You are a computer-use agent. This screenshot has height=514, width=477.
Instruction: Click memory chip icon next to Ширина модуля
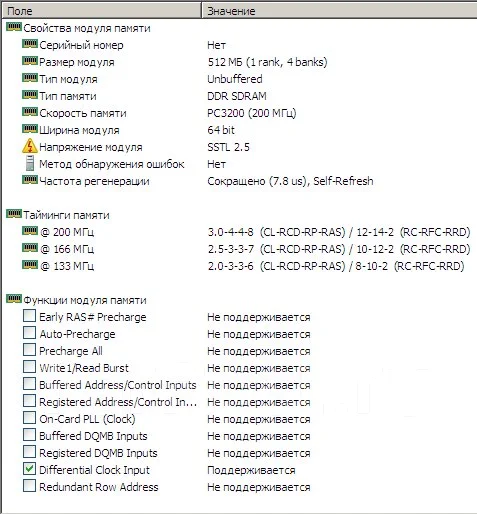(x=30, y=129)
